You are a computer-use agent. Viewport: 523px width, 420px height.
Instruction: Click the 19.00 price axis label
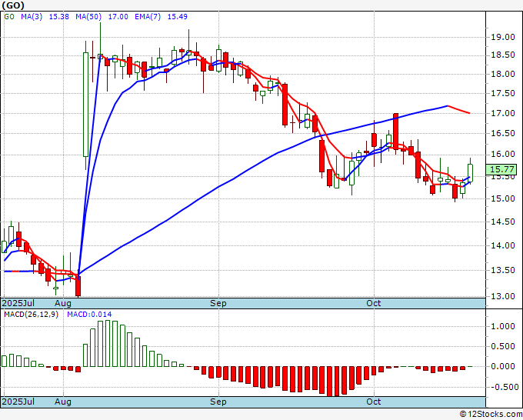pyautogui.click(x=503, y=37)
